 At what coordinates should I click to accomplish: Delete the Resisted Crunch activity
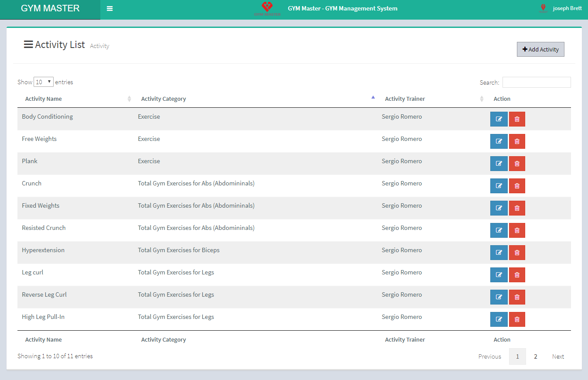coord(517,230)
